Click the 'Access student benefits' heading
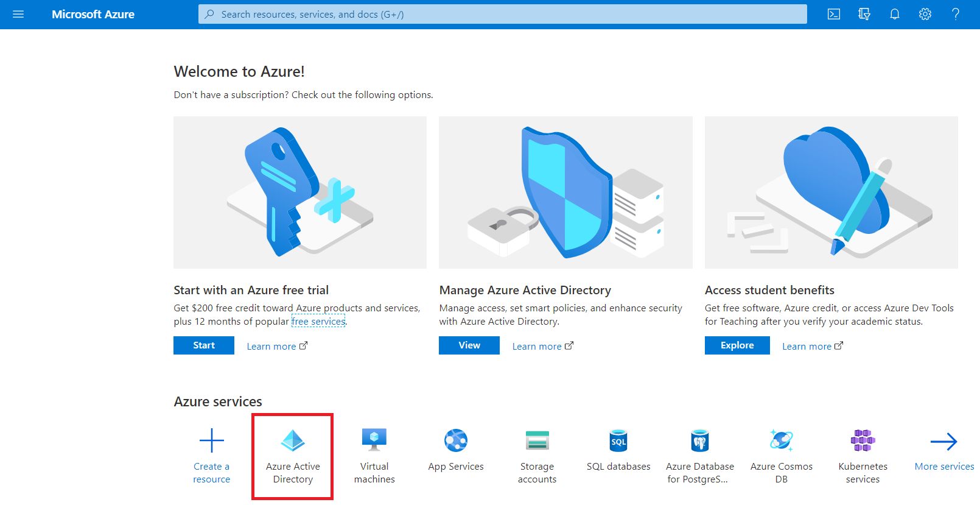 pyautogui.click(x=769, y=290)
